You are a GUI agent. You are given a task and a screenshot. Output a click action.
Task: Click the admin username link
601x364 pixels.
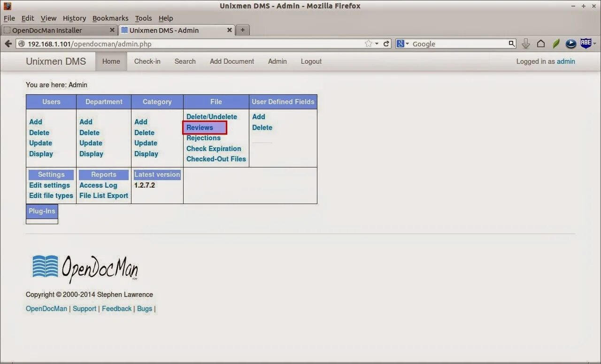coord(566,61)
